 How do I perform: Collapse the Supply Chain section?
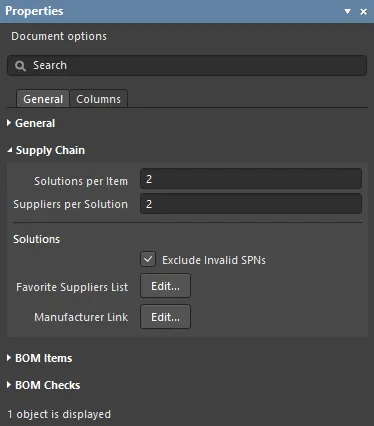click(x=10, y=150)
